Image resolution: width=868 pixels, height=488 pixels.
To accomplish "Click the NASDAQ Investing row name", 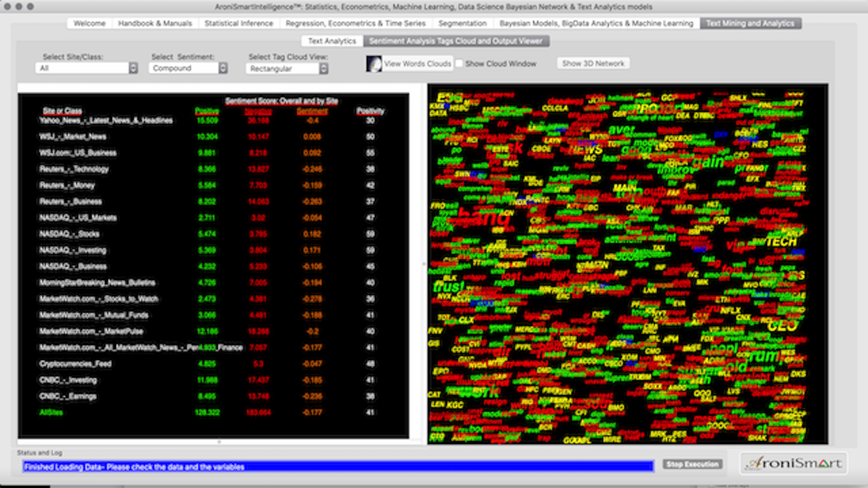I will point(72,251).
